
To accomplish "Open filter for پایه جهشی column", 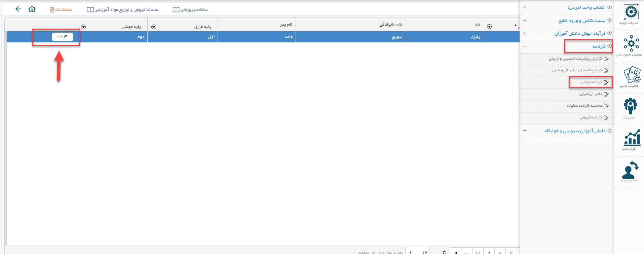I will (83, 27).
